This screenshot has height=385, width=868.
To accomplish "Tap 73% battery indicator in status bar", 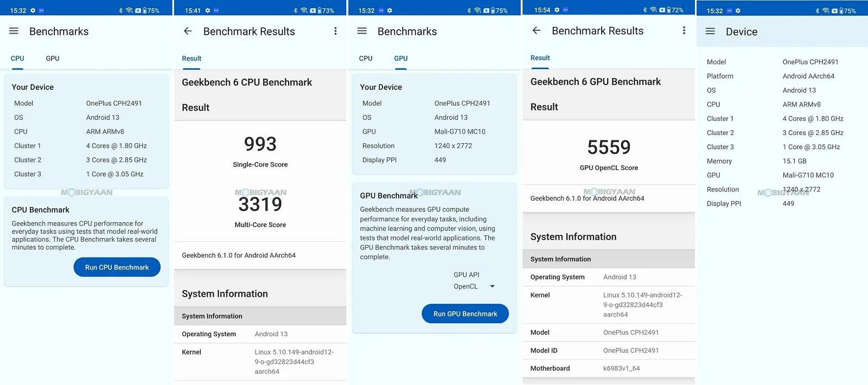I will click(326, 10).
